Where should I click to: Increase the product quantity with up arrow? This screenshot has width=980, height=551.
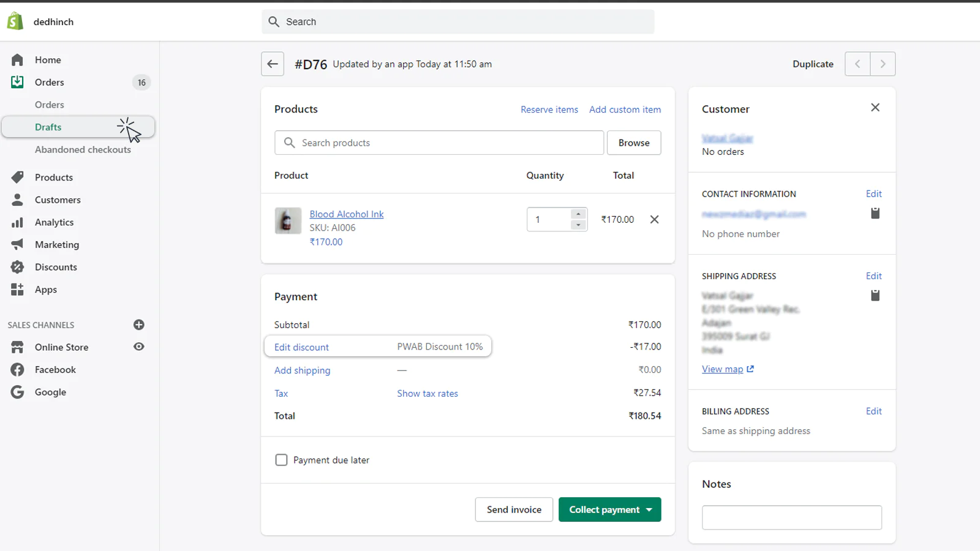(578, 214)
